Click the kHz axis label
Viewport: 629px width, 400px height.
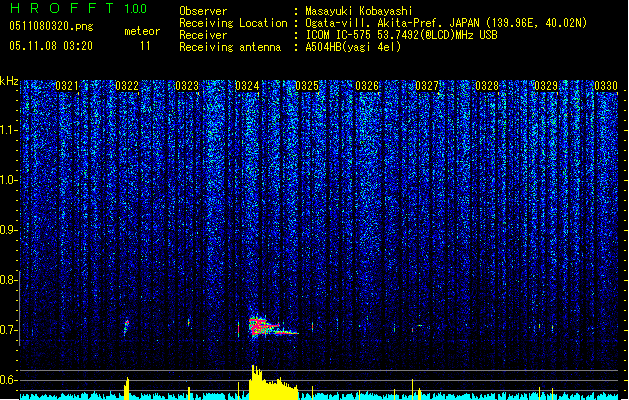(9, 80)
